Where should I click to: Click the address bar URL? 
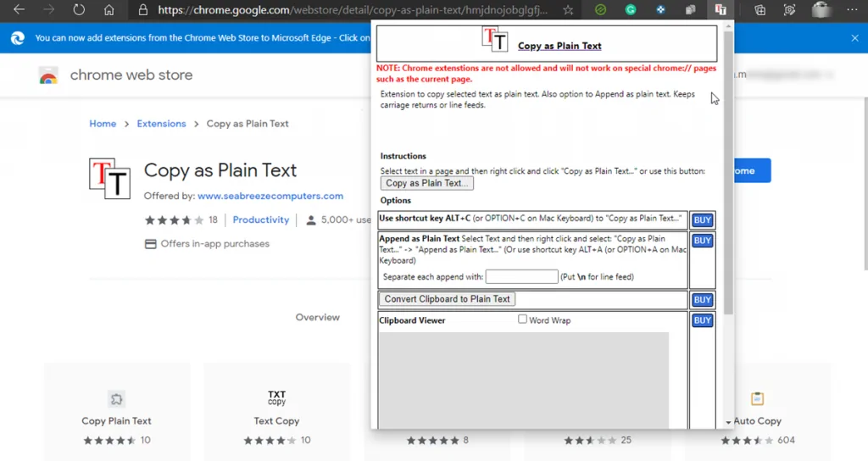[353, 10]
